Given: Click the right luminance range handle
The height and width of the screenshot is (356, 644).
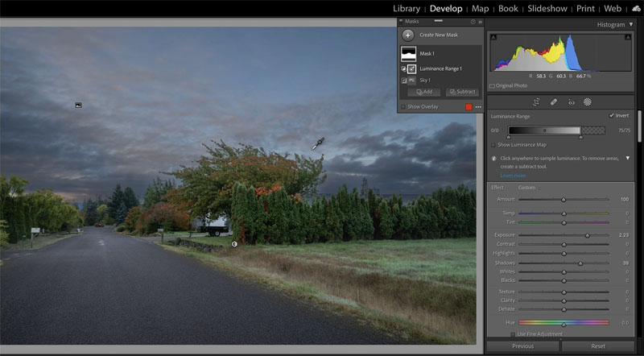Looking at the screenshot, I should (x=580, y=137).
